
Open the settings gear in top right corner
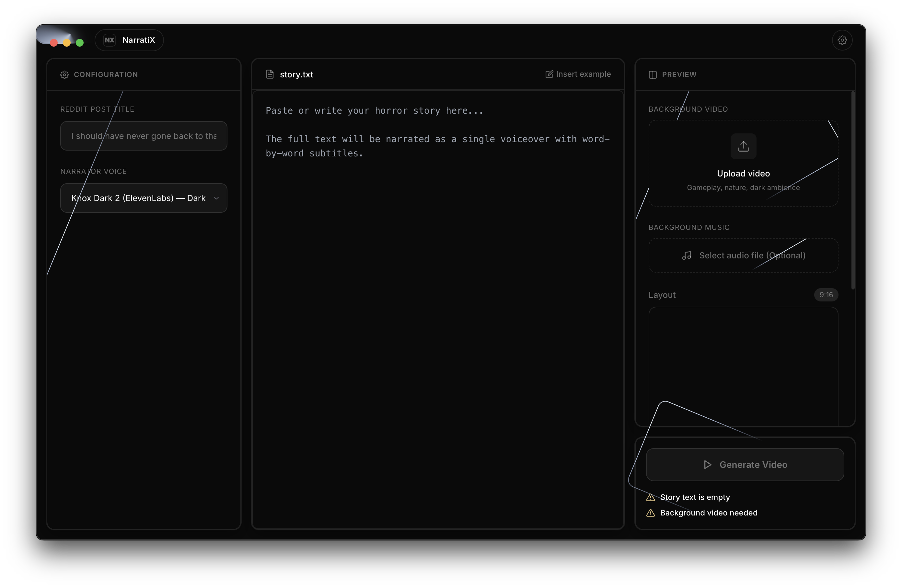[842, 40]
